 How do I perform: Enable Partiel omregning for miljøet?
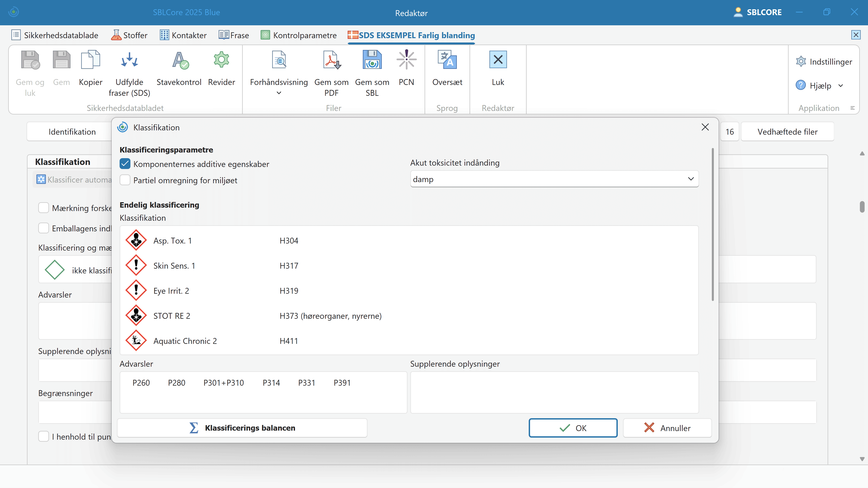tap(125, 180)
